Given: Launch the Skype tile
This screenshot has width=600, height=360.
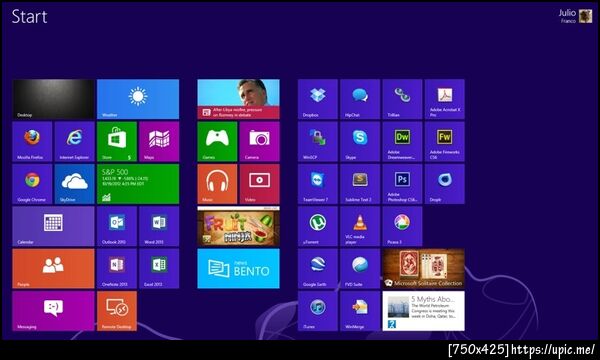Looking at the screenshot, I should 360,142.
